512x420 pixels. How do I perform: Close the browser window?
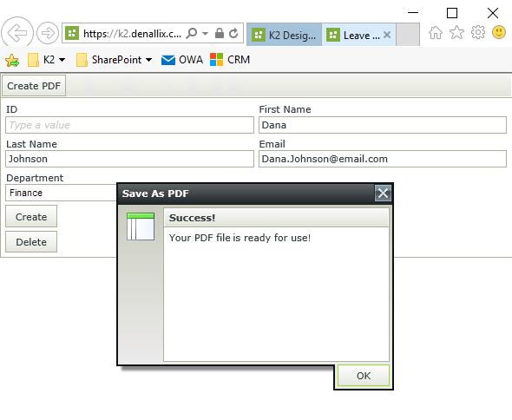pyautogui.click(x=493, y=13)
